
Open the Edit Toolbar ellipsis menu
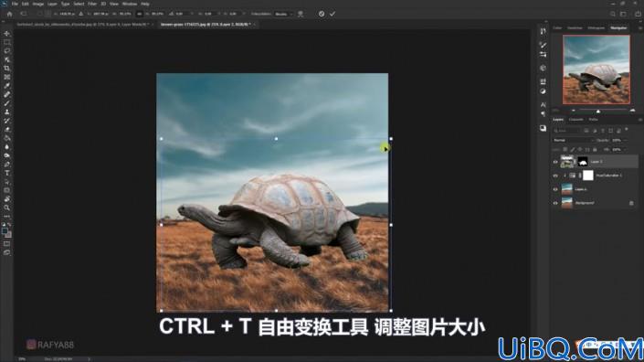[7, 216]
